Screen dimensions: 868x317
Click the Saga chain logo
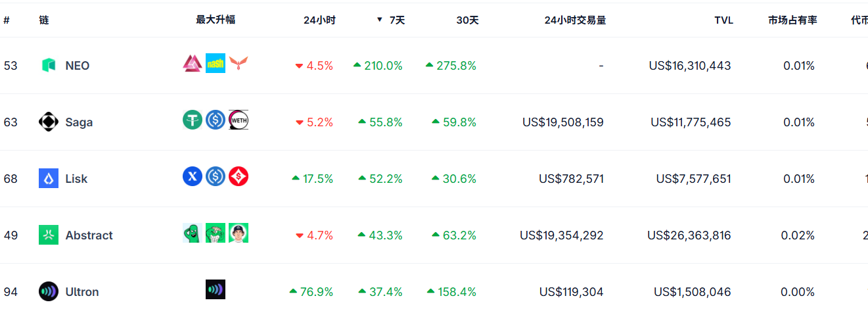click(49, 122)
